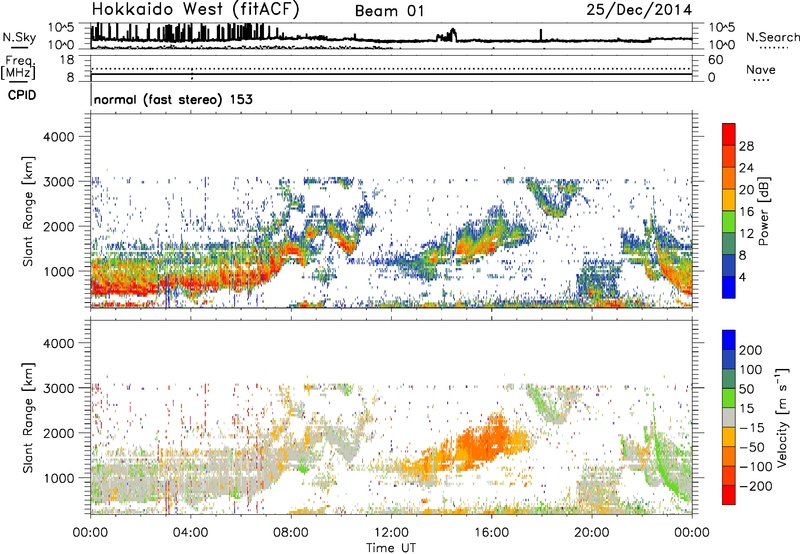Click the '60' tick on Nave axis
Image resolution: width=800 pixels, height=554 pixels.
coord(715,60)
